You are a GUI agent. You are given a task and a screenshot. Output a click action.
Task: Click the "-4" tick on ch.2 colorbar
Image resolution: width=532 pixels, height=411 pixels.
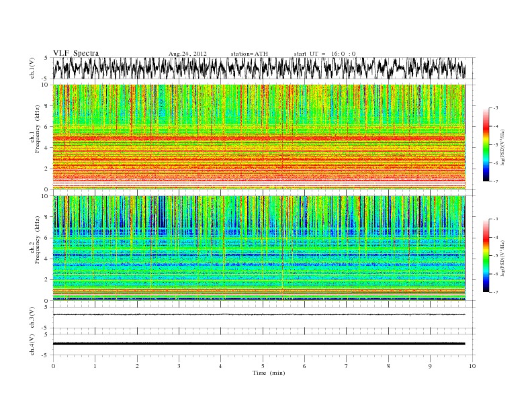pos(496,237)
